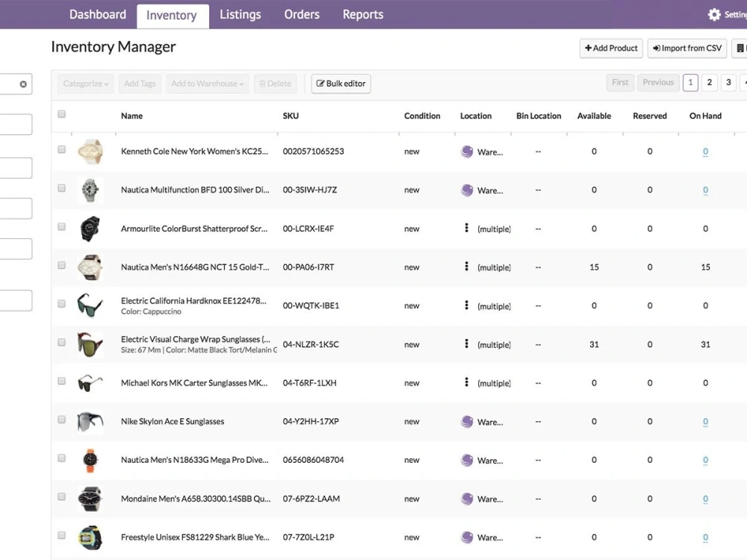Click the Add Product button

click(611, 48)
